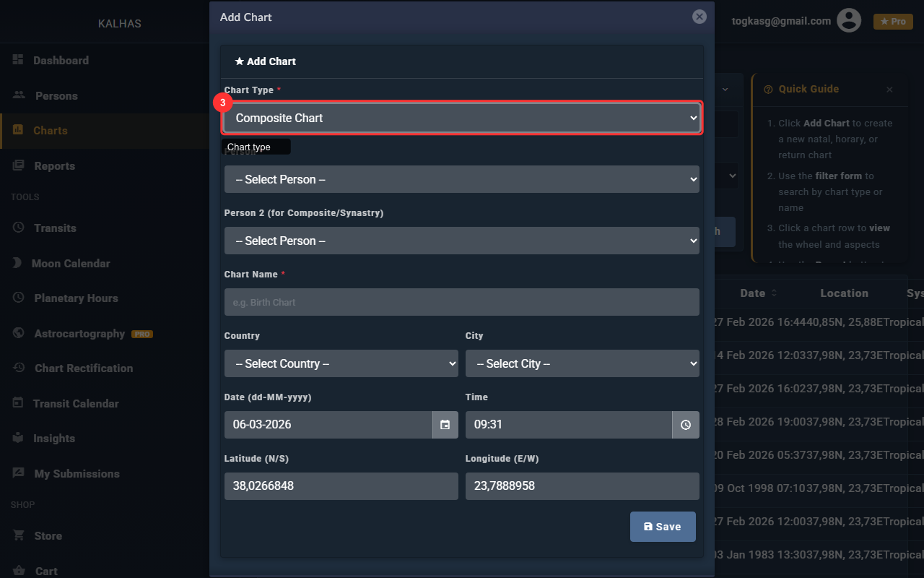Viewport: 924px width, 578px height.
Task: Close the Quick Guide panel
Action: (x=889, y=90)
